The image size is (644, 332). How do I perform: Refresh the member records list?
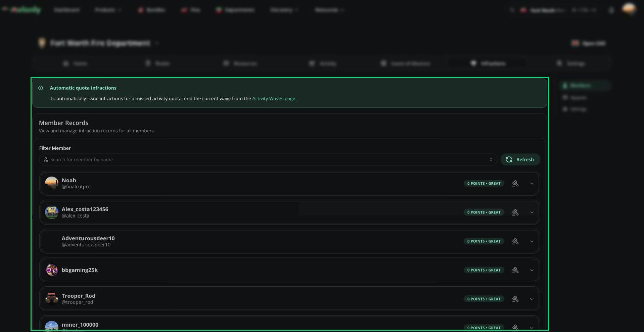coord(520,159)
